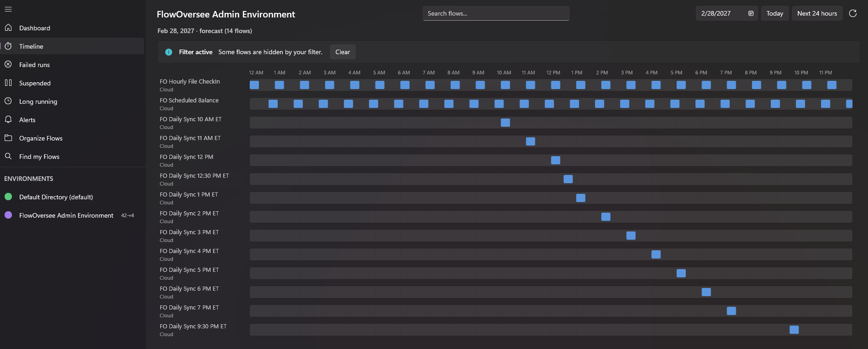
Task: Click the 6 AM hour header
Action: [404, 73]
